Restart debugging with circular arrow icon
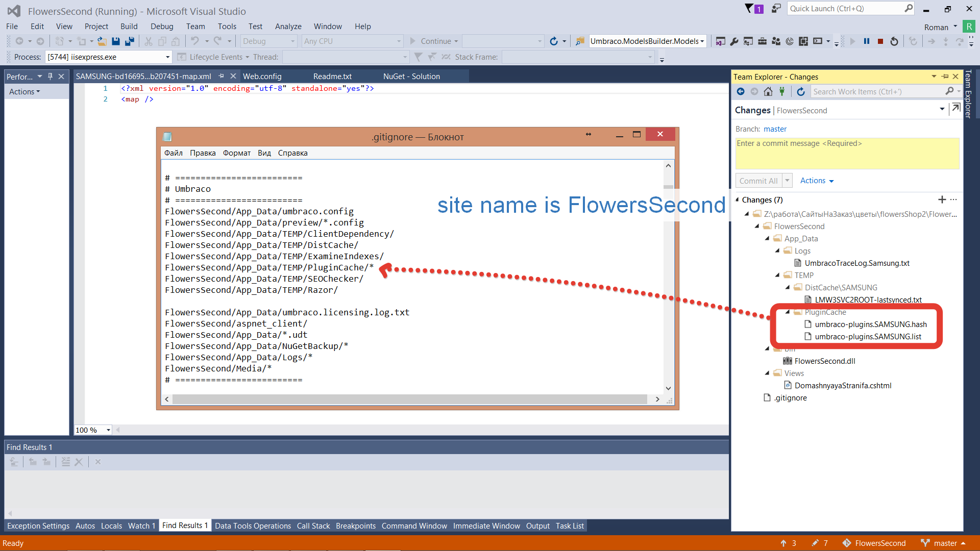 click(894, 41)
